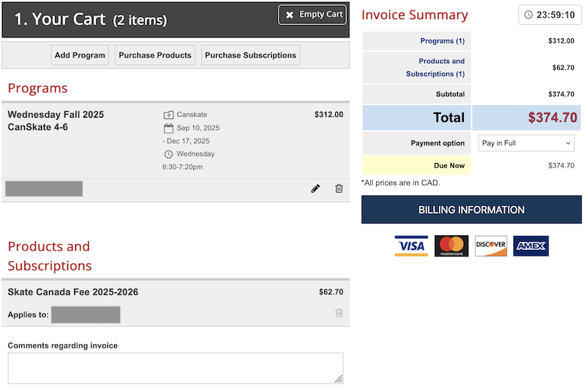Click the Amex card logo
588x391 pixels.
[x=531, y=246]
